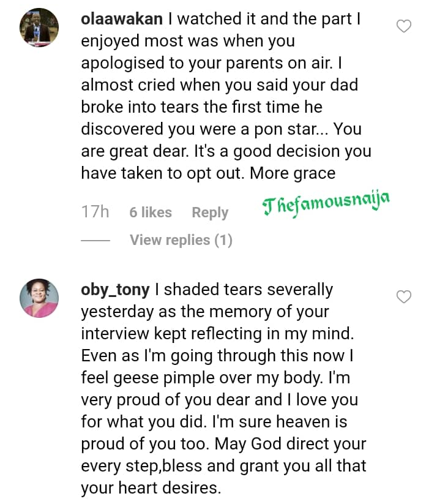Image resolution: width=437 pixels, height=504 pixels.
Task: Like olaawakan's comment with the heart icon
Action: point(404,26)
